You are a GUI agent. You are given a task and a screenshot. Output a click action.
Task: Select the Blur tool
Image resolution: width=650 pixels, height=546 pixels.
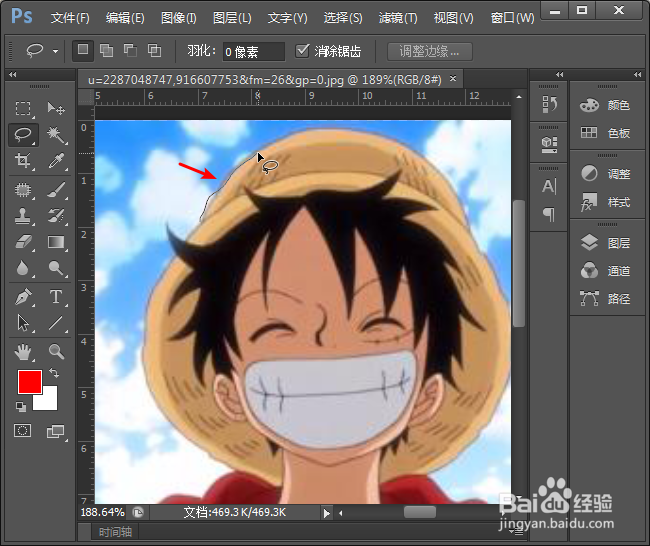(23, 268)
